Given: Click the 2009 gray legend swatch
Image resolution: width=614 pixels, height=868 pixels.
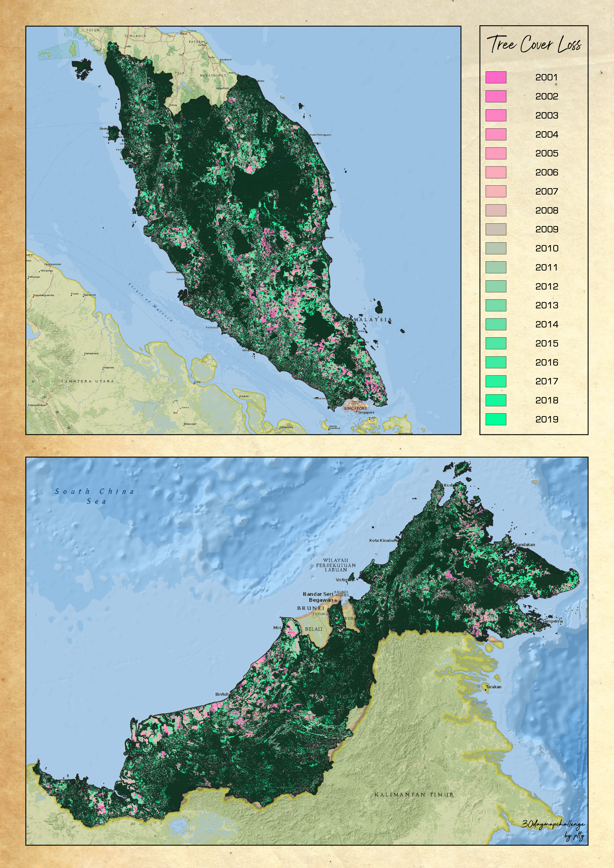Looking at the screenshot, I should [x=496, y=229].
